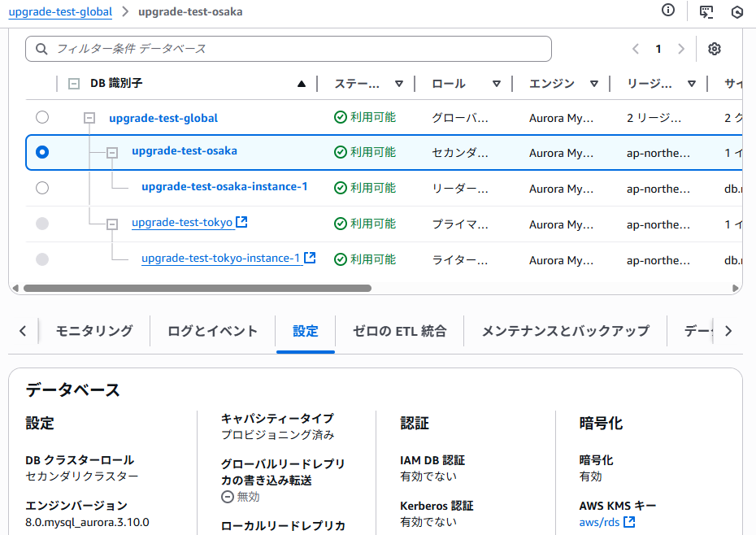
Task: Open upgrade-test-osaka cluster link
Action: [185, 151]
